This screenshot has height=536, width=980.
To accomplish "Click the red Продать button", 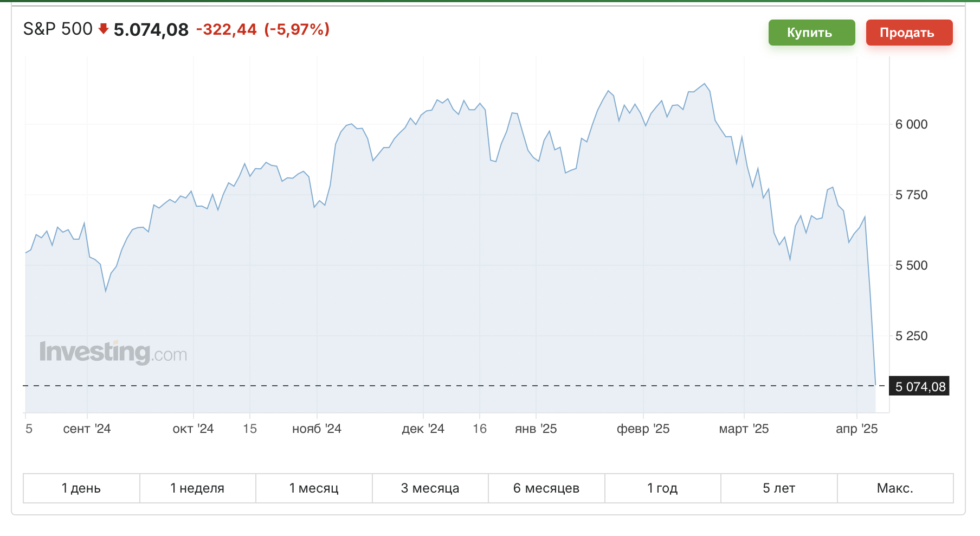I will coord(909,33).
